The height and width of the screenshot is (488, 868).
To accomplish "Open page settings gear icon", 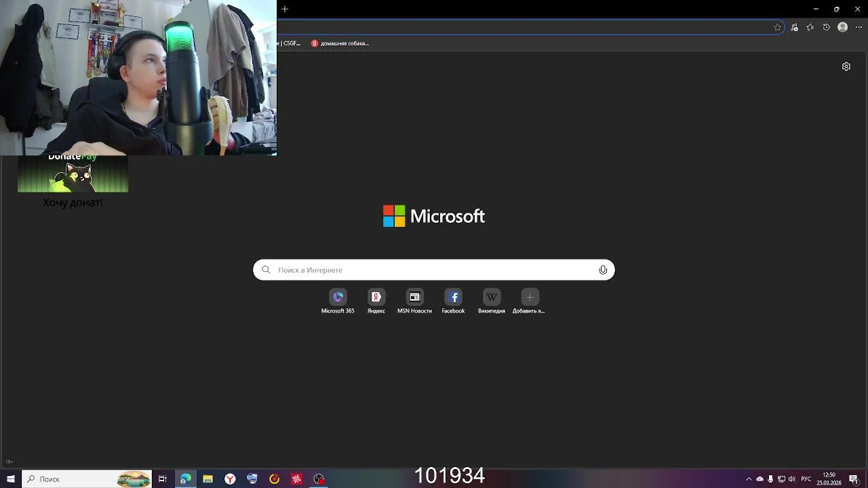I will 846,66.
